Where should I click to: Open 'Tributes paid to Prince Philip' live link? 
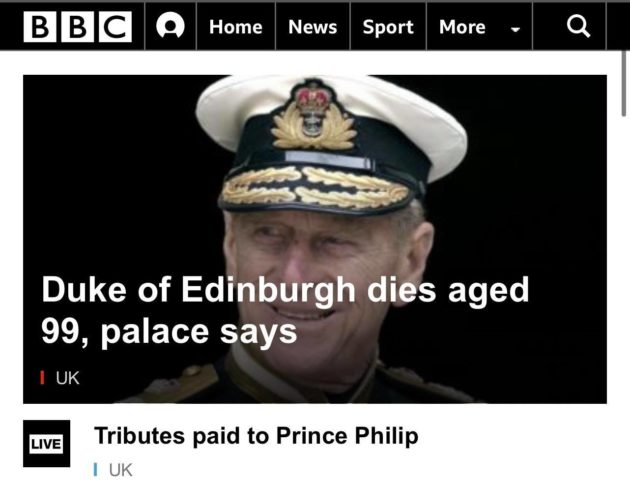(x=256, y=436)
